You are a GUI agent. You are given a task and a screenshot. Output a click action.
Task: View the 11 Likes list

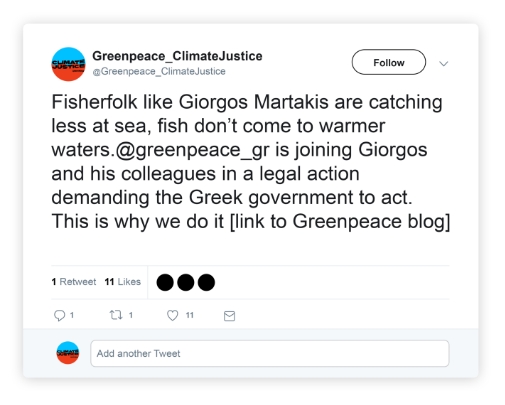[123, 282]
